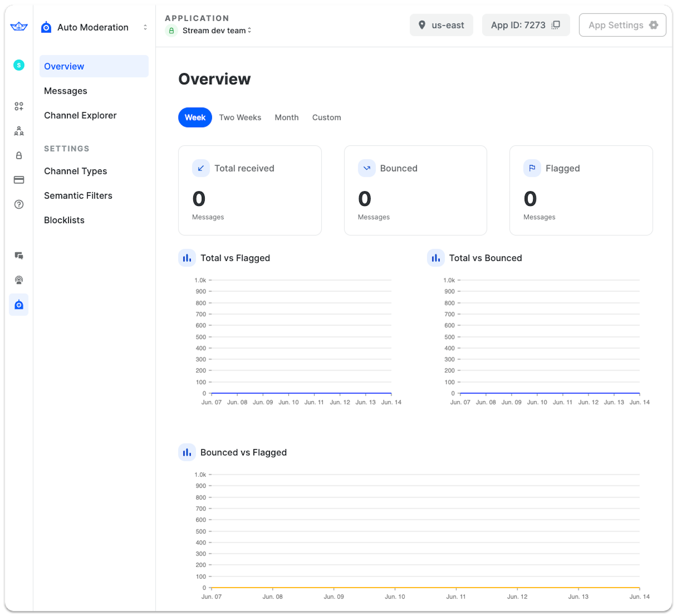Click the security lock icon
Viewport: 677px width, 616px height.
coord(19,155)
